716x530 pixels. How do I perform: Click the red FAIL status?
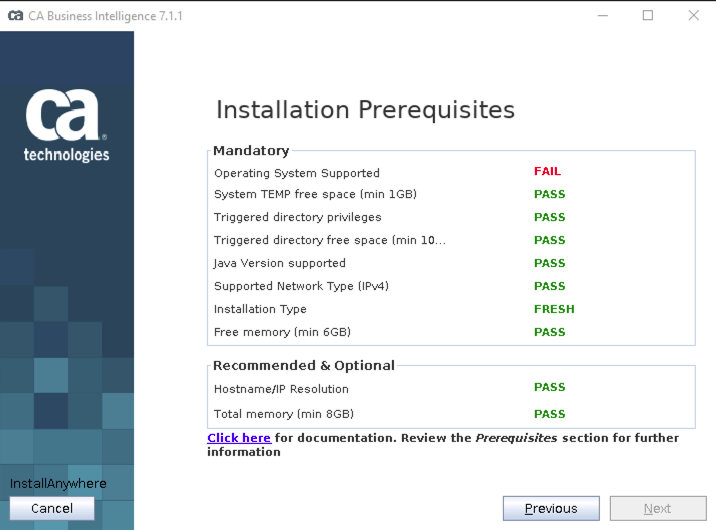(547, 171)
